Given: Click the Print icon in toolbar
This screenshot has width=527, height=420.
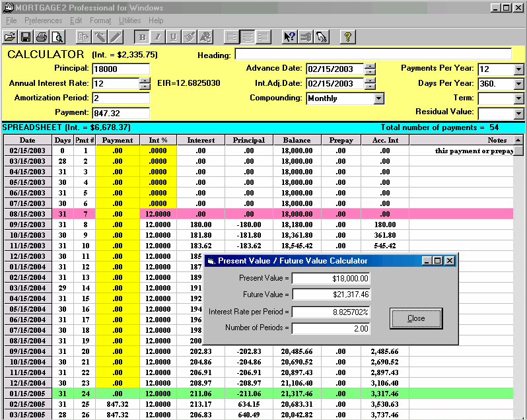Looking at the screenshot, I should pyautogui.click(x=42, y=37).
